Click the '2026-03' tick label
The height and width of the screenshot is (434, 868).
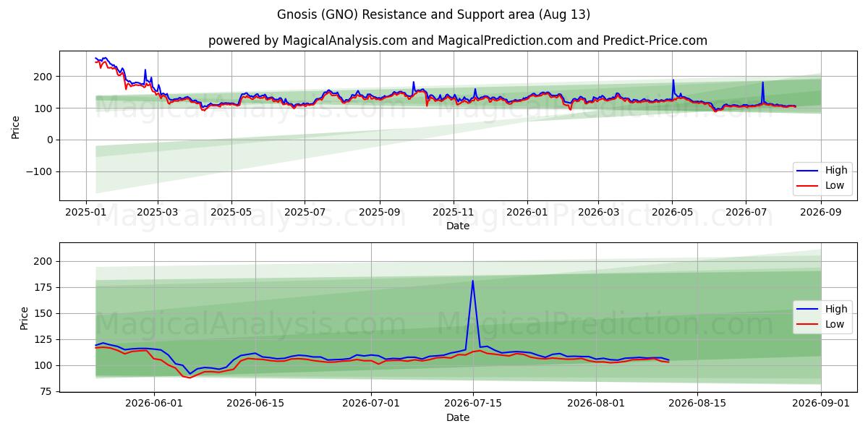[598, 213]
